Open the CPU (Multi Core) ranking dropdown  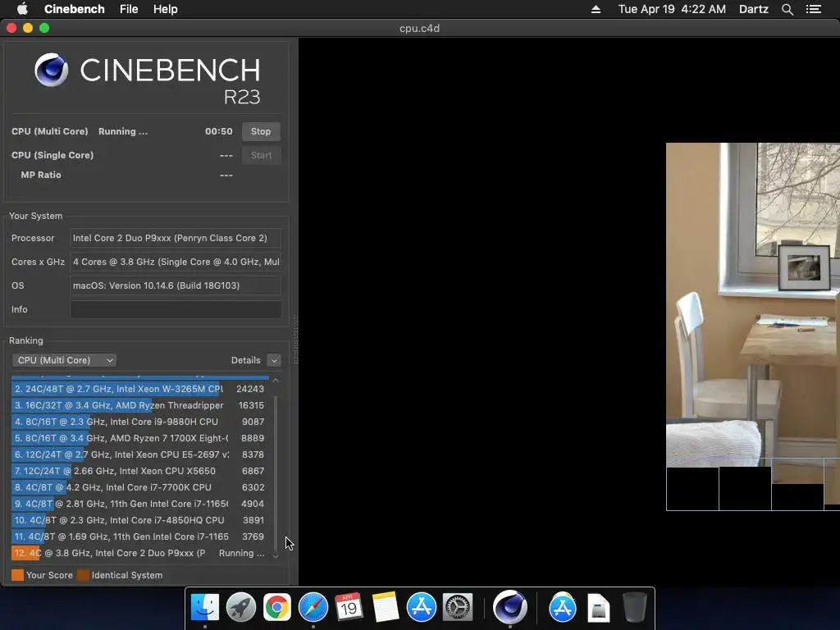[64, 360]
